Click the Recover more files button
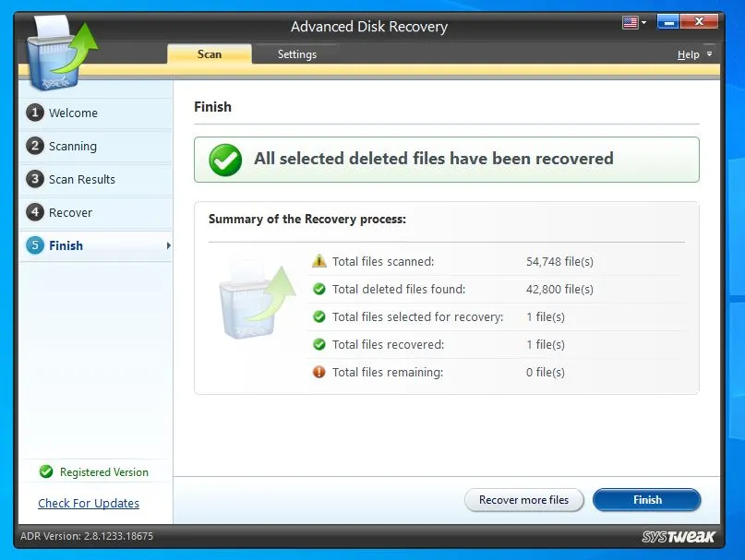This screenshot has width=745, height=560. (x=523, y=500)
